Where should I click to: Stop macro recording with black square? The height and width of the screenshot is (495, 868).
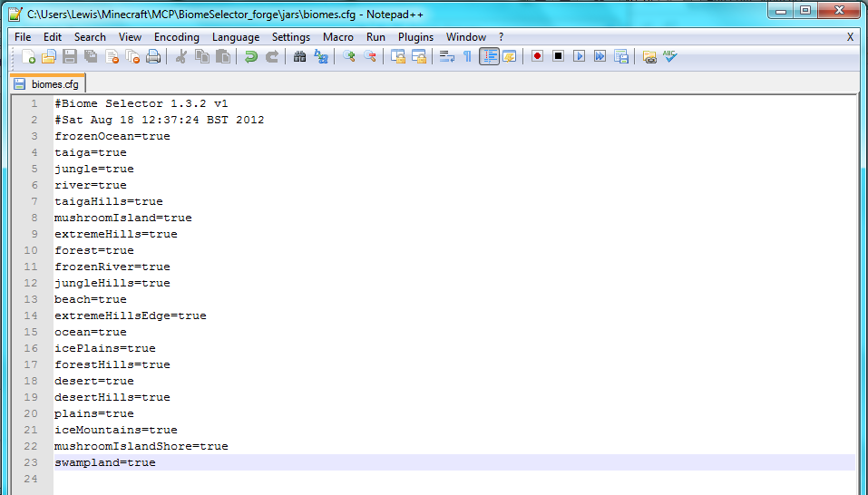558,56
